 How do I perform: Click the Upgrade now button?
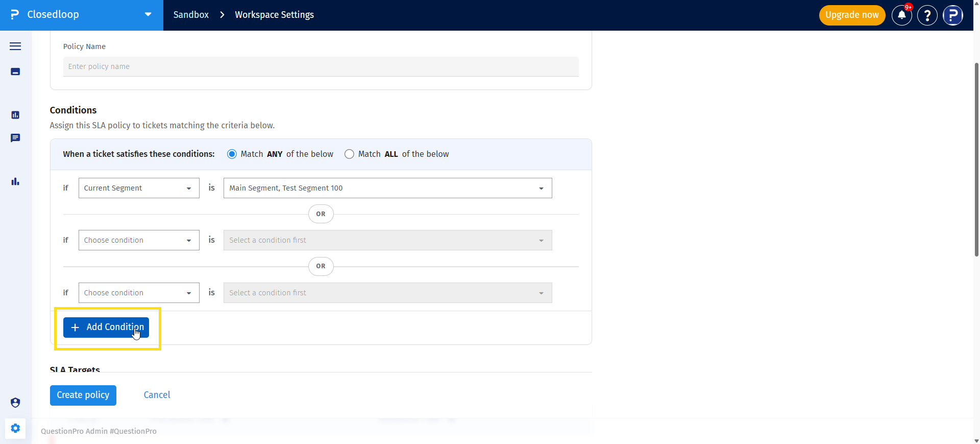(x=852, y=15)
